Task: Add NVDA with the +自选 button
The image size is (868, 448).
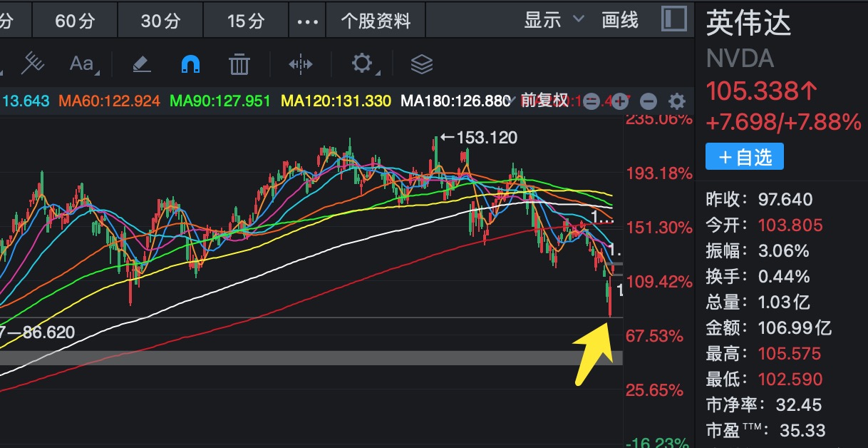Action: point(744,157)
